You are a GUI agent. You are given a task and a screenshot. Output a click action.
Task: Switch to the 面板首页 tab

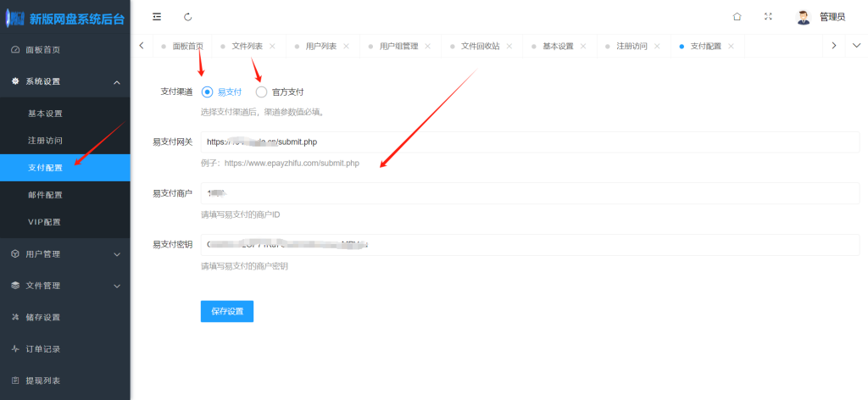coord(182,47)
